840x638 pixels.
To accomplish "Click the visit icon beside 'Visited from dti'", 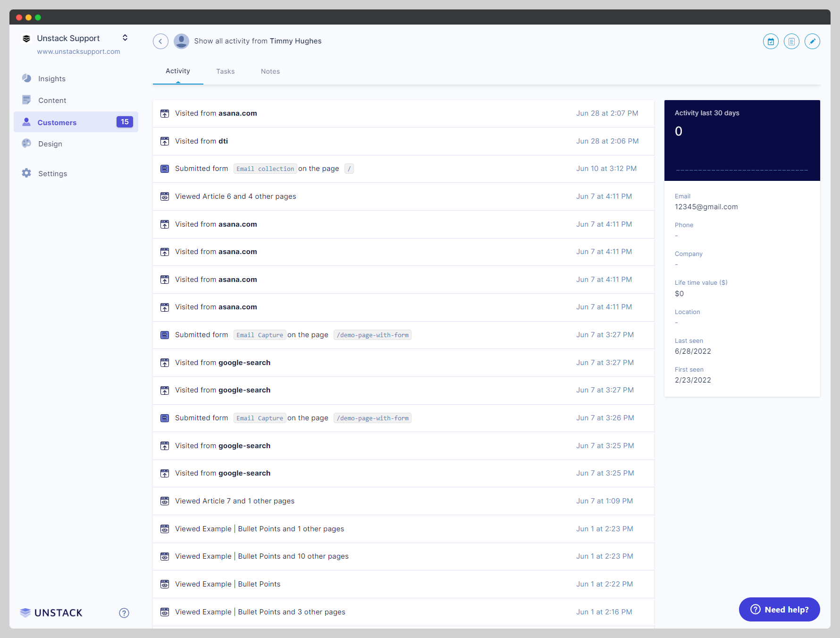I will pyautogui.click(x=165, y=141).
